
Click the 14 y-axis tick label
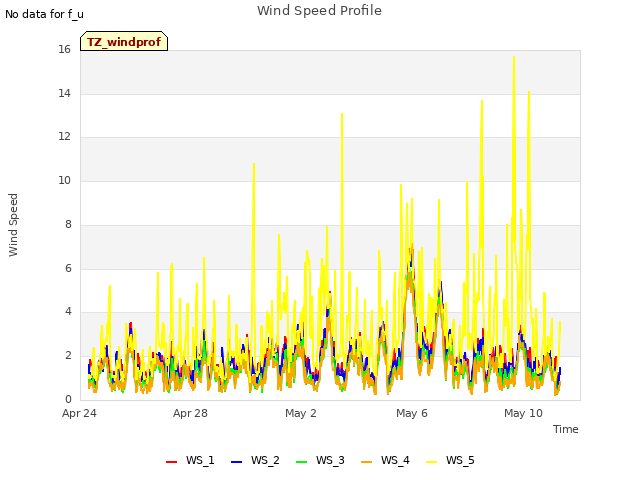click(64, 93)
